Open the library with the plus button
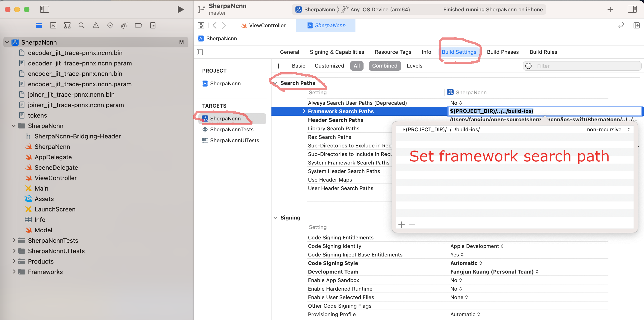 (x=610, y=9)
